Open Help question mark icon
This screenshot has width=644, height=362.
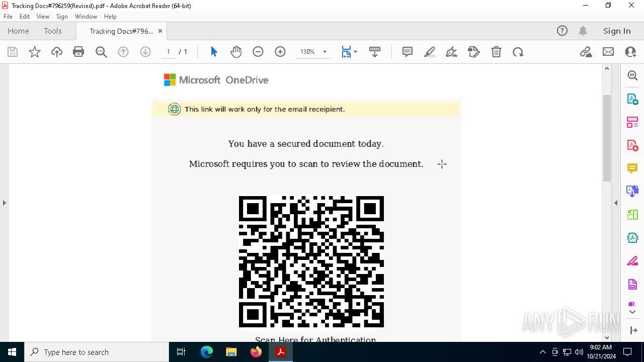point(562,31)
